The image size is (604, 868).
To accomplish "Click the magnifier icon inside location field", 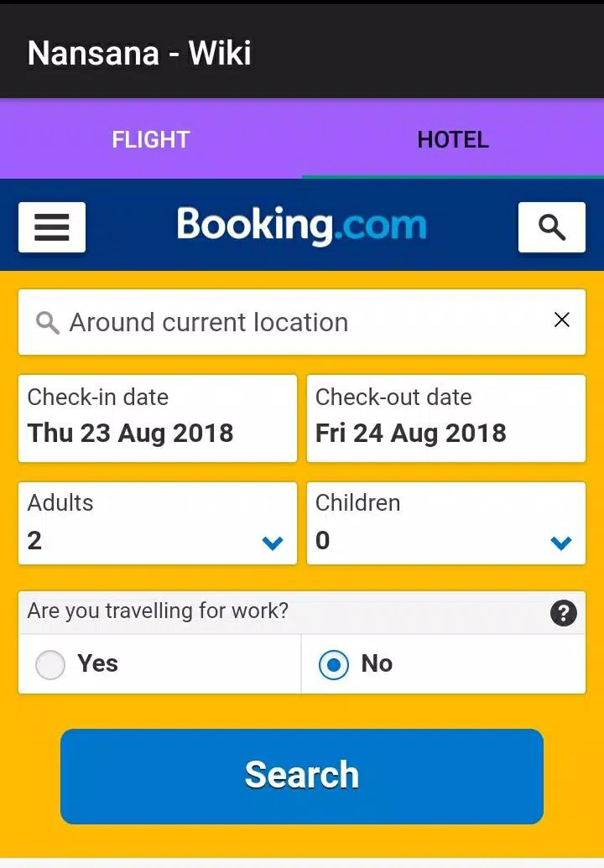I will 48,323.
